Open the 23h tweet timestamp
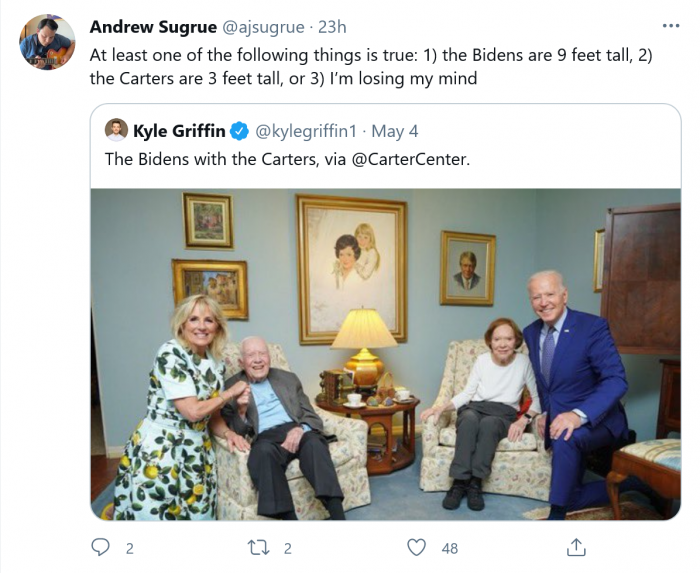 pos(332,27)
